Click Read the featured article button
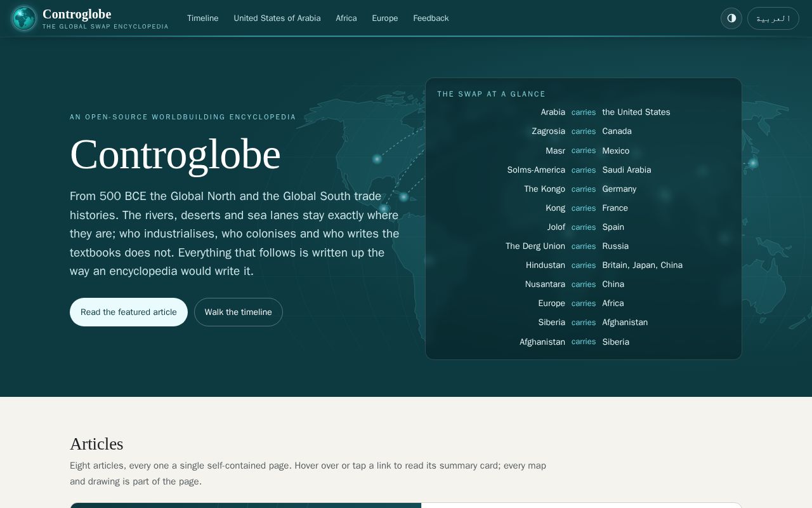 129,312
